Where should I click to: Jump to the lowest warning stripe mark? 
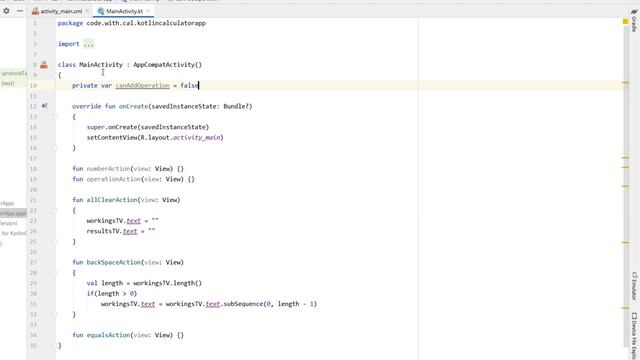[625, 308]
